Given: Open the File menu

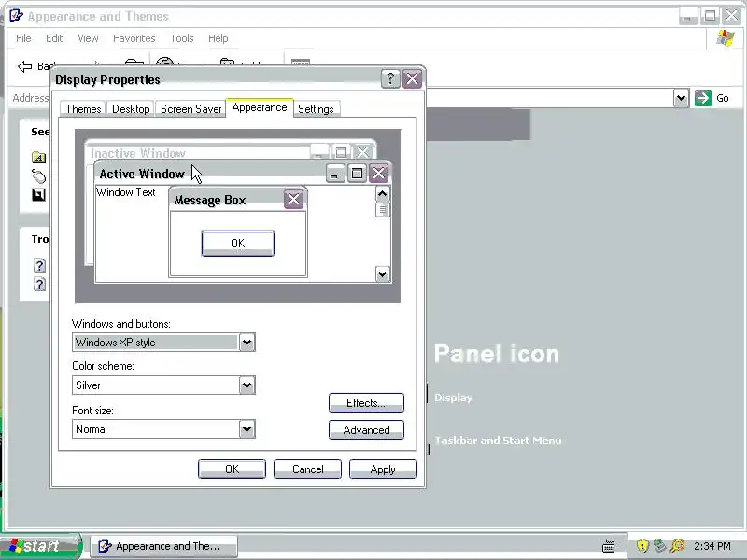Looking at the screenshot, I should [23, 38].
